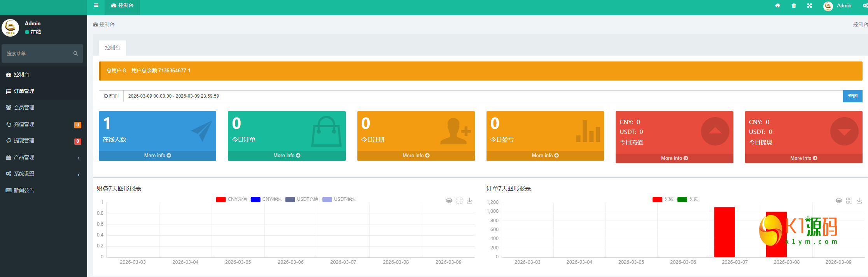
Task: Click the search magnifier icon in sidebar
Action: pyautogui.click(x=75, y=53)
